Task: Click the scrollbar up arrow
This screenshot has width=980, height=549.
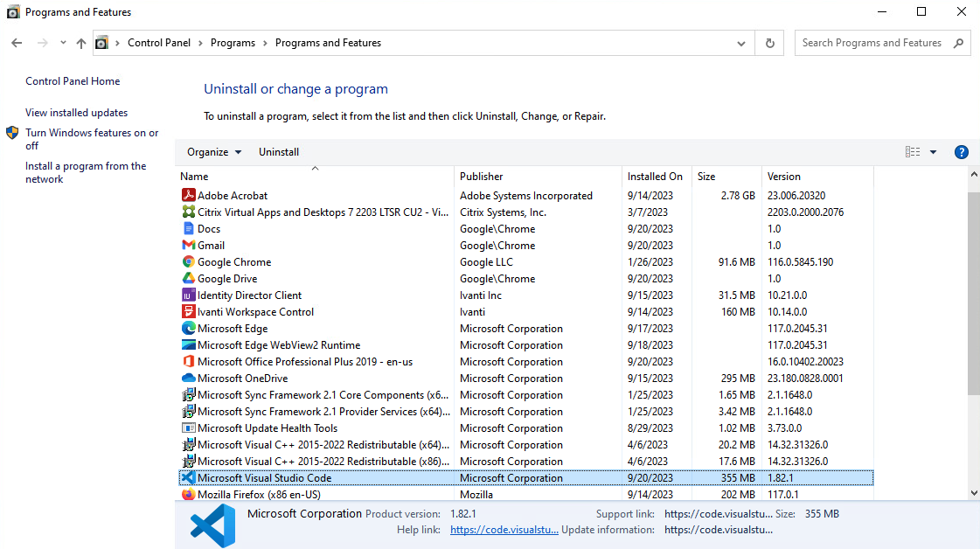Action: (x=974, y=175)
